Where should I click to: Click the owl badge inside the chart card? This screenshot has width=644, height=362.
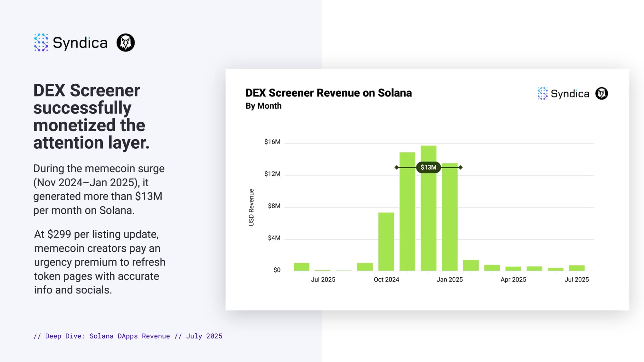point(601,93)
